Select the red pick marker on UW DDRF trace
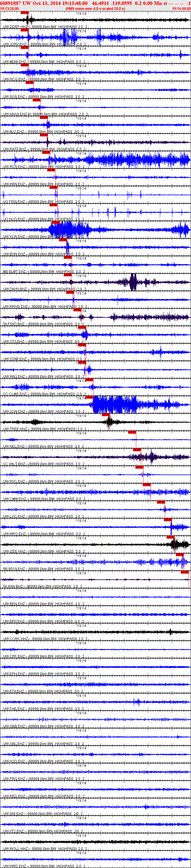Image resolution: width=191 pixels, height=868 pixels. [24, 12]
